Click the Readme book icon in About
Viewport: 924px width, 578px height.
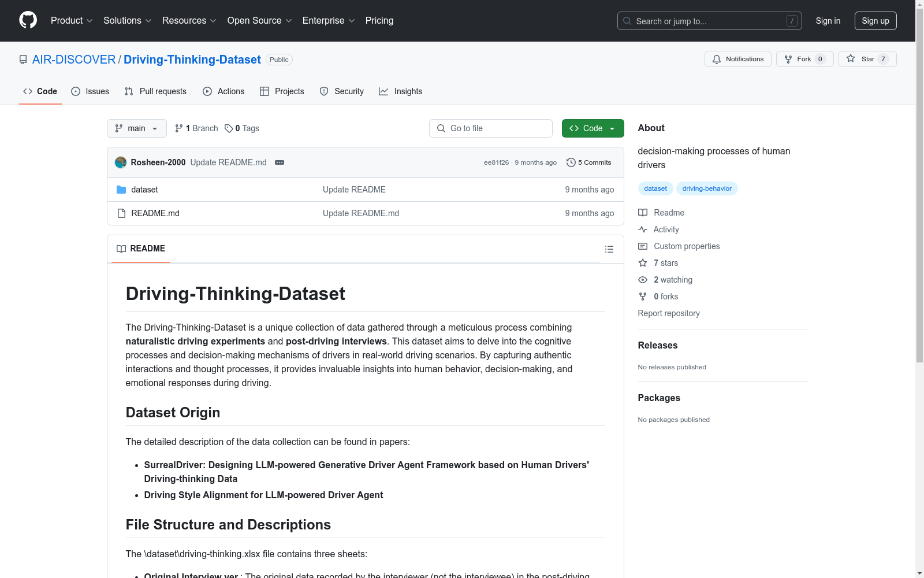(x=643, y=213)
